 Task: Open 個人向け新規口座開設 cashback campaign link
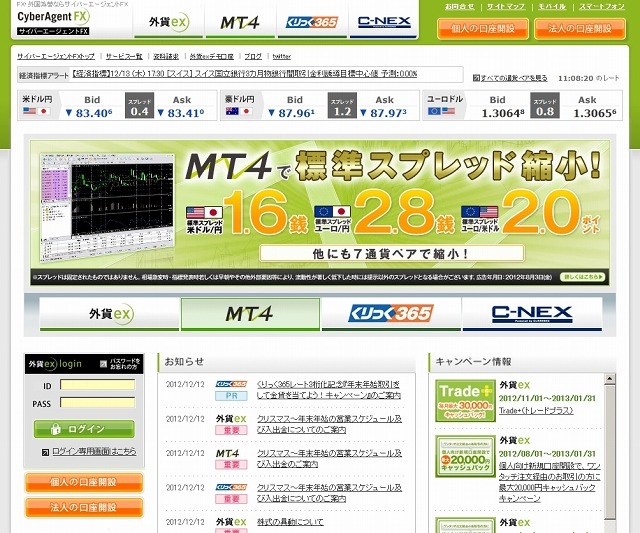[549, 482]
